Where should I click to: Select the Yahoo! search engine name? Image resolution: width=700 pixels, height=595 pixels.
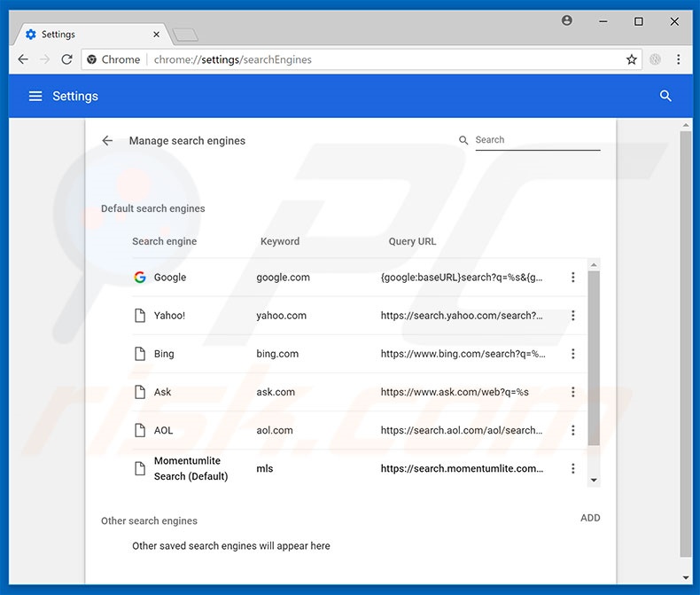click(x=169, y=316)
